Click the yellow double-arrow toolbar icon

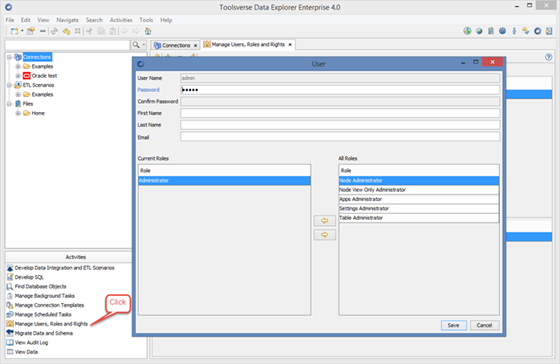[66, 31]
